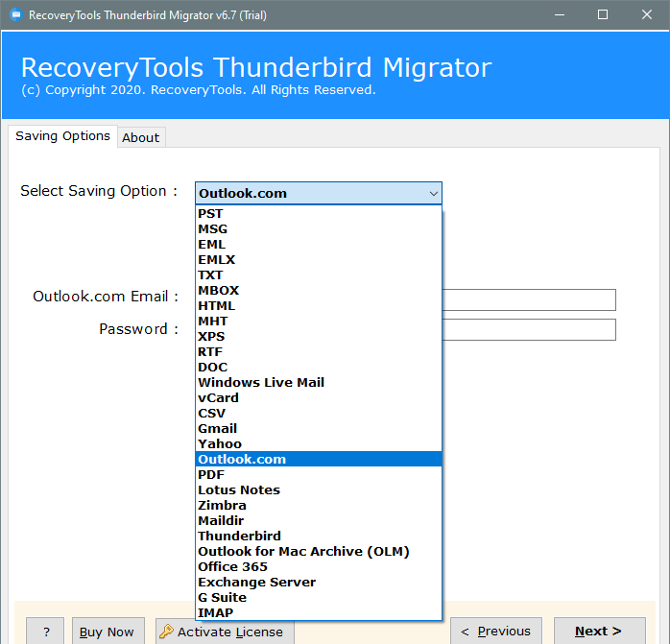Image resolution: width=670 pixels, height=644 pixels.
Task: Pick Maildir in the dropdown list
Action: pos(319,521)
